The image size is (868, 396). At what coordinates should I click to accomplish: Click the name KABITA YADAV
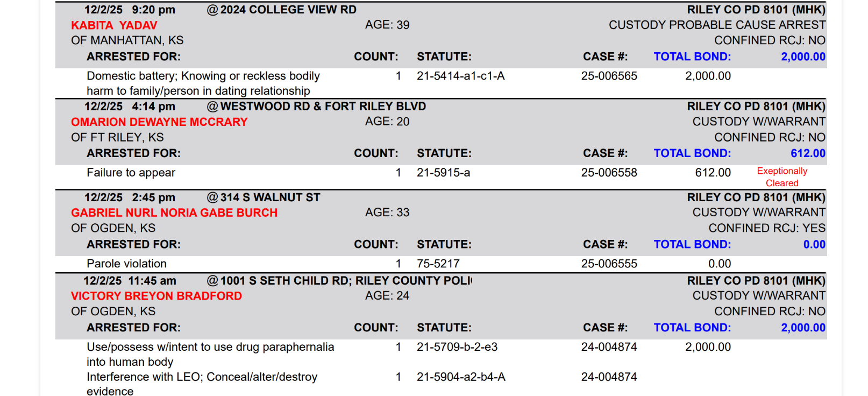pos(114,25)
